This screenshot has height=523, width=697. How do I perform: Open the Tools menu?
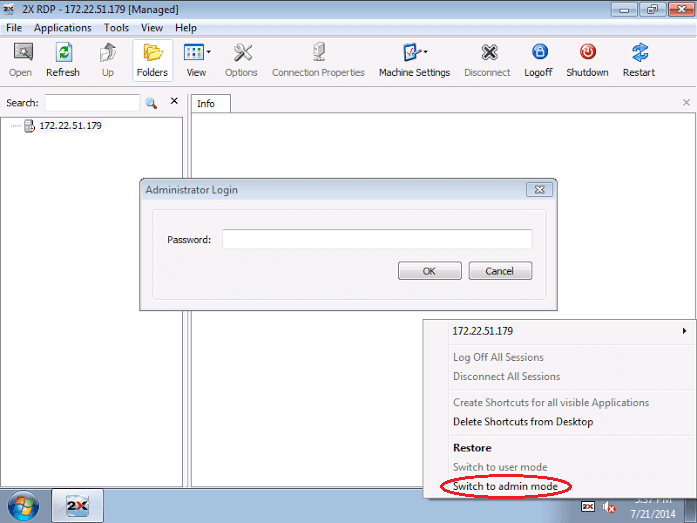click(x=116, y=28)
